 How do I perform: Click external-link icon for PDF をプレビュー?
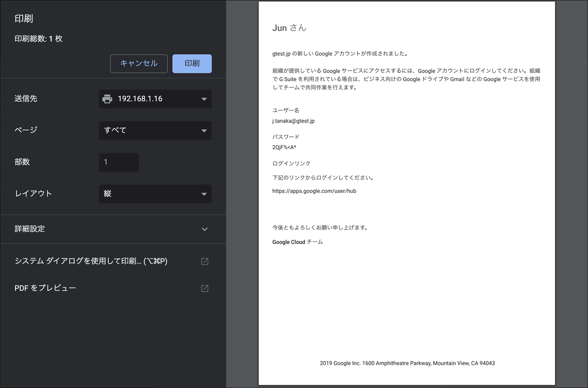[x=205, y=288]
